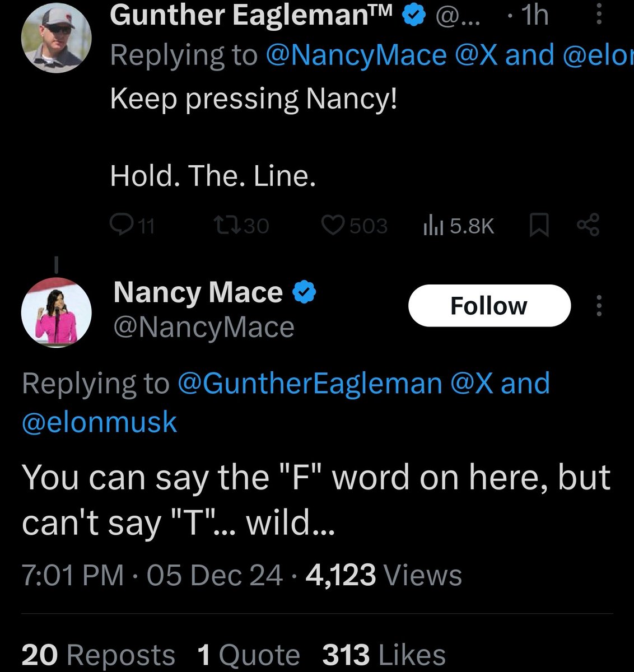
Task: Click Nancy Mace's verified checkmark badge
Action: tap(305, 293)
